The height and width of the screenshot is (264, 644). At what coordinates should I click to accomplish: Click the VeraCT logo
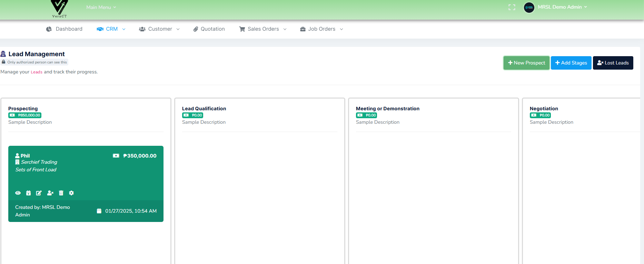pos(59,9)
